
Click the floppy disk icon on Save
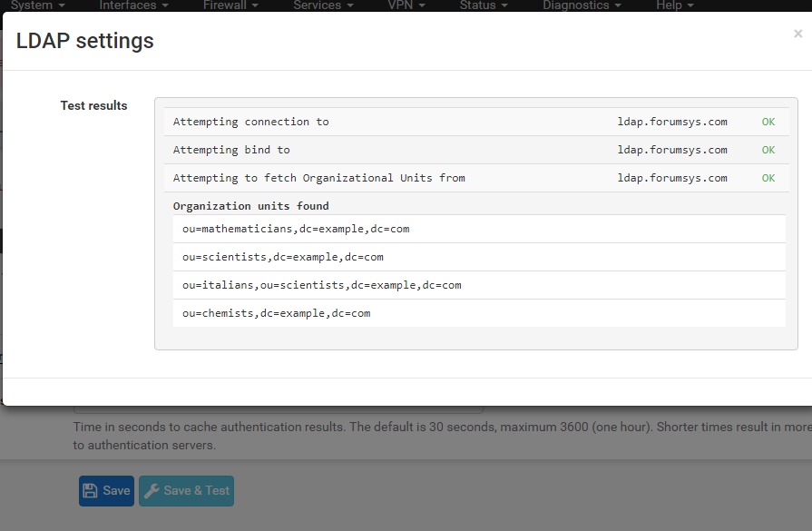tap(91, 491)
